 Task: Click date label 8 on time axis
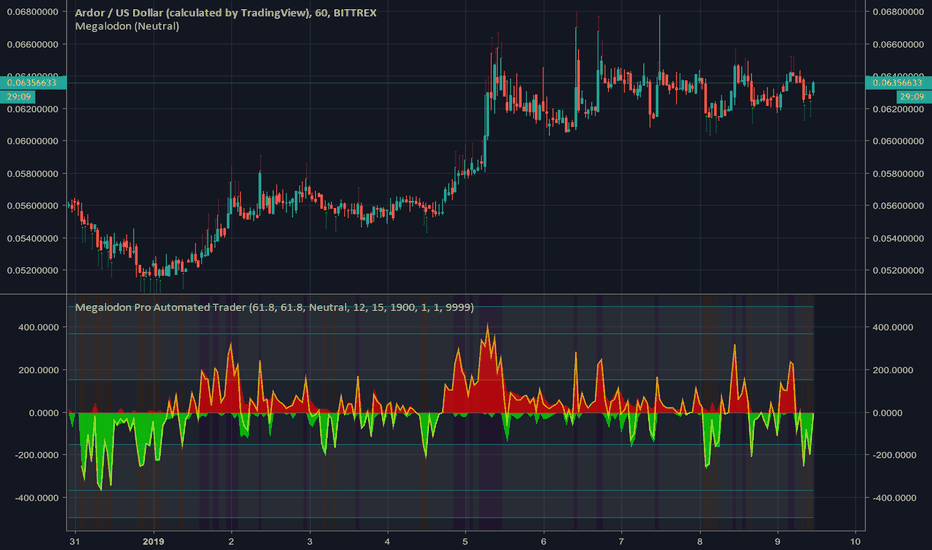pyautogui.click(x=700, y=542)
